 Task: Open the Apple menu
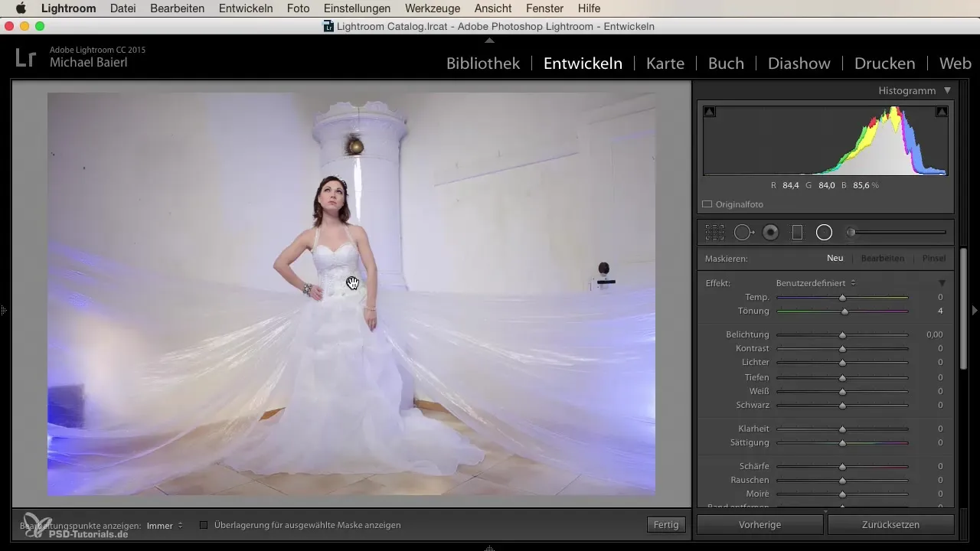[21, 8]
